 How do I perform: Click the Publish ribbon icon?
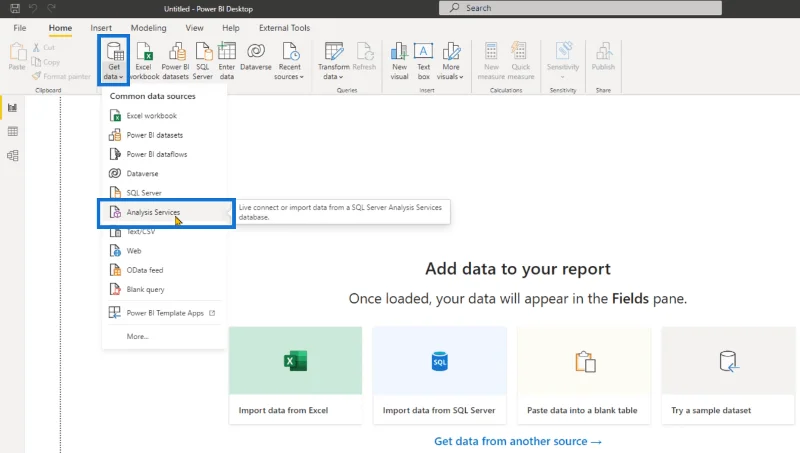pos(603,57)
